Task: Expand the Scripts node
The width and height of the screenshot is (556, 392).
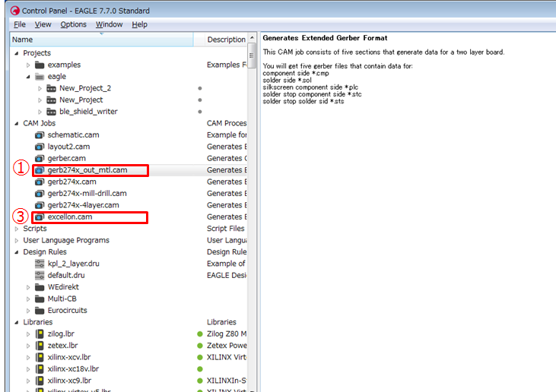Action: tap(16, 229)
